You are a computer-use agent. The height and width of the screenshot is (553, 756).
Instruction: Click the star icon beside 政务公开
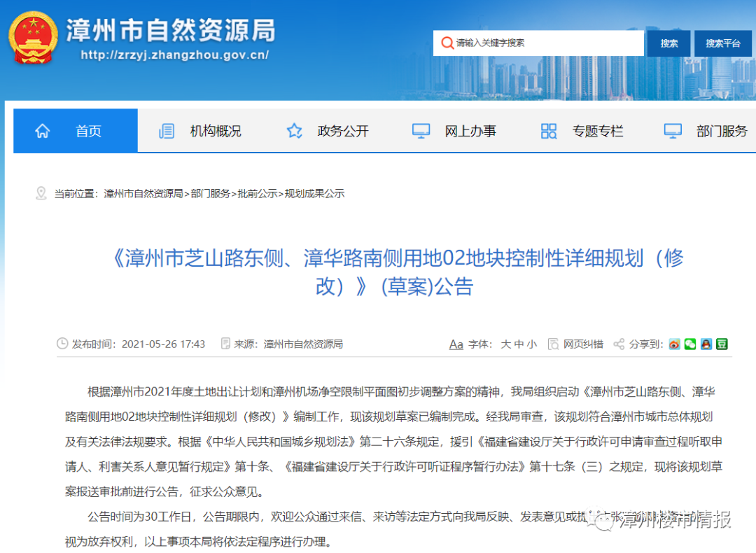click(295, 131)
